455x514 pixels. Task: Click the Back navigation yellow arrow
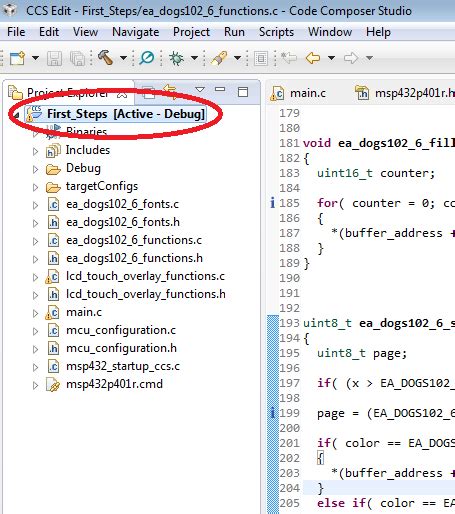313,58
